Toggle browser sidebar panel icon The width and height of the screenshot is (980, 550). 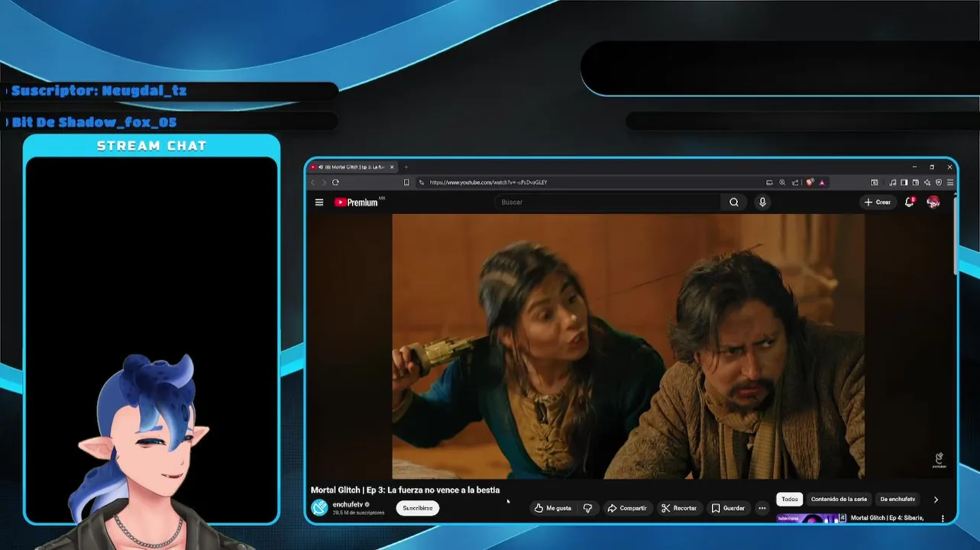(x=904, y=183)
